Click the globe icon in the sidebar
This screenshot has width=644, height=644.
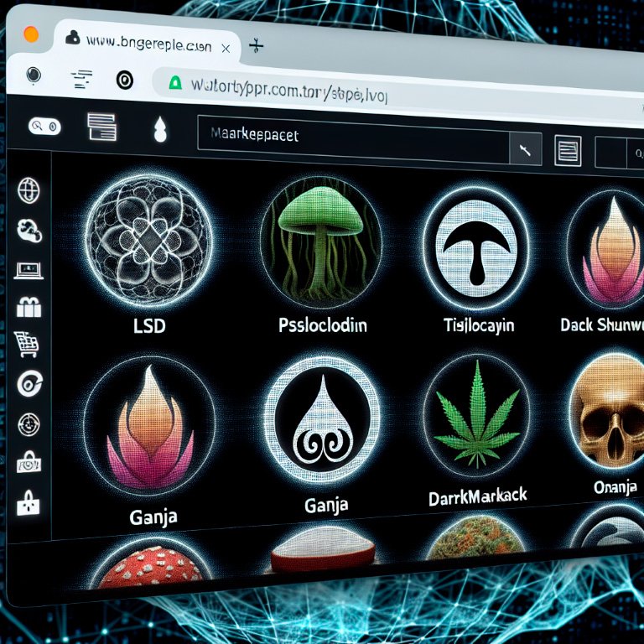pyautogui.click(x=29, y=190)
